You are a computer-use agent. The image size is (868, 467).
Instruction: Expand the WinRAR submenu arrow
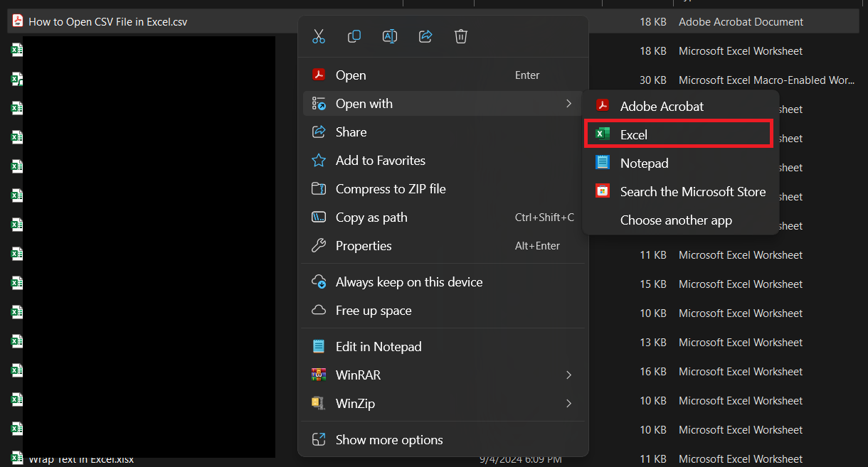(568, 375)
